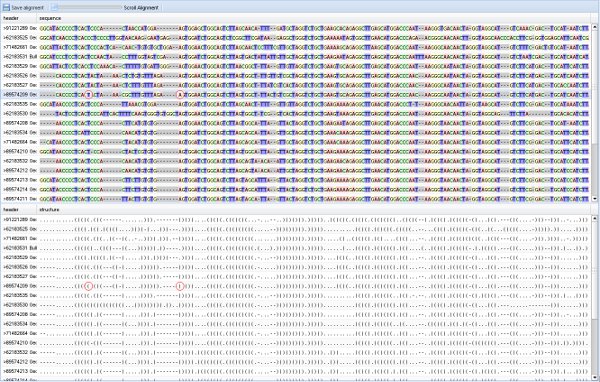Click the structure column title

coord(49,210)
